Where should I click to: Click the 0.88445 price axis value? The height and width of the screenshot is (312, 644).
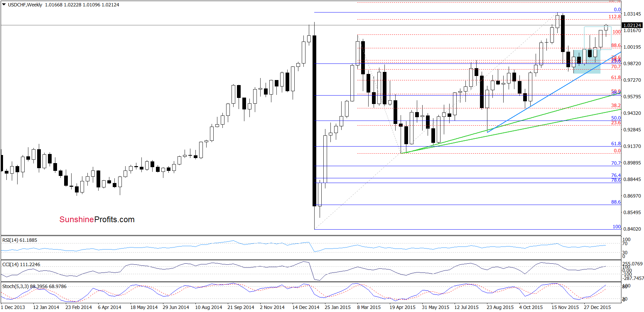coord(632,179)
